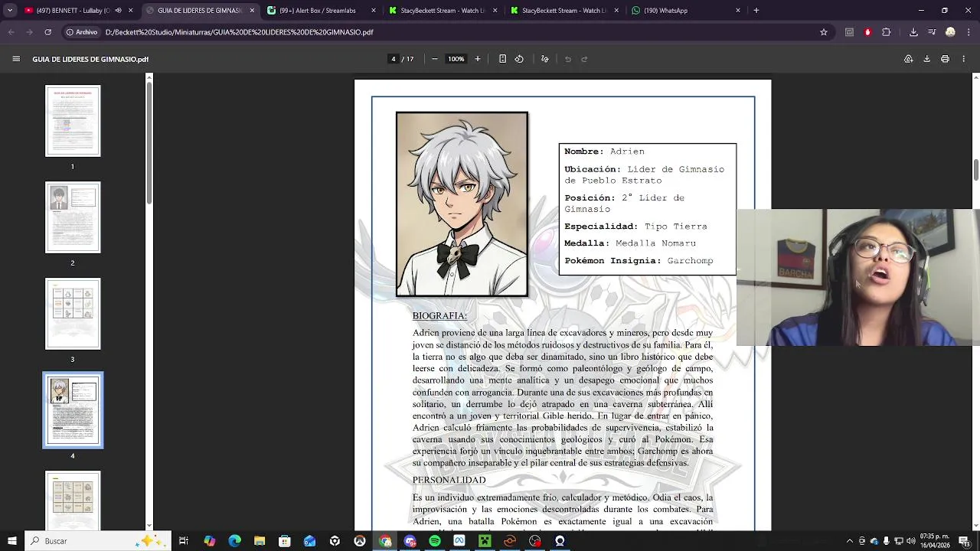Toggle the PDF sidebar menu icon

(x=16, y=59)
